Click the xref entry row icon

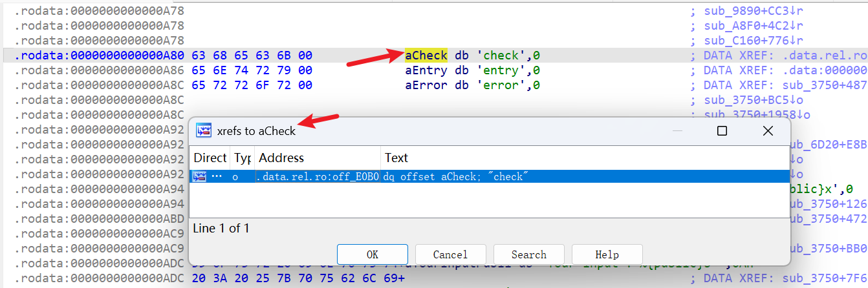[x=200, y=176]
